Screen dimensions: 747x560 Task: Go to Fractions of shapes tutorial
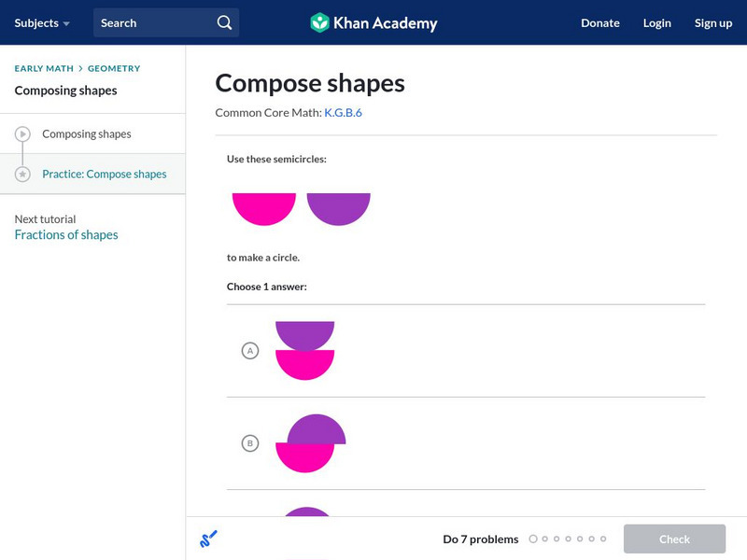tap(66, 235)
